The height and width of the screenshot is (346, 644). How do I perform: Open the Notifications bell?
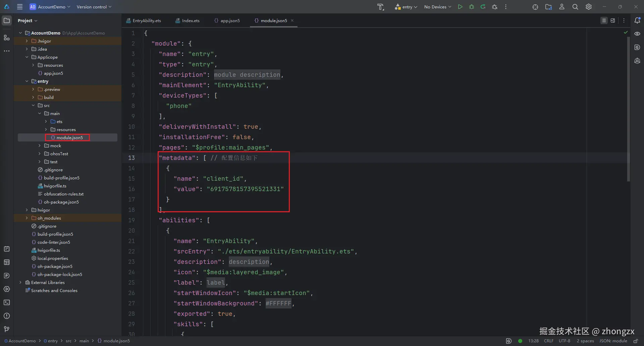tap(637, 20)
